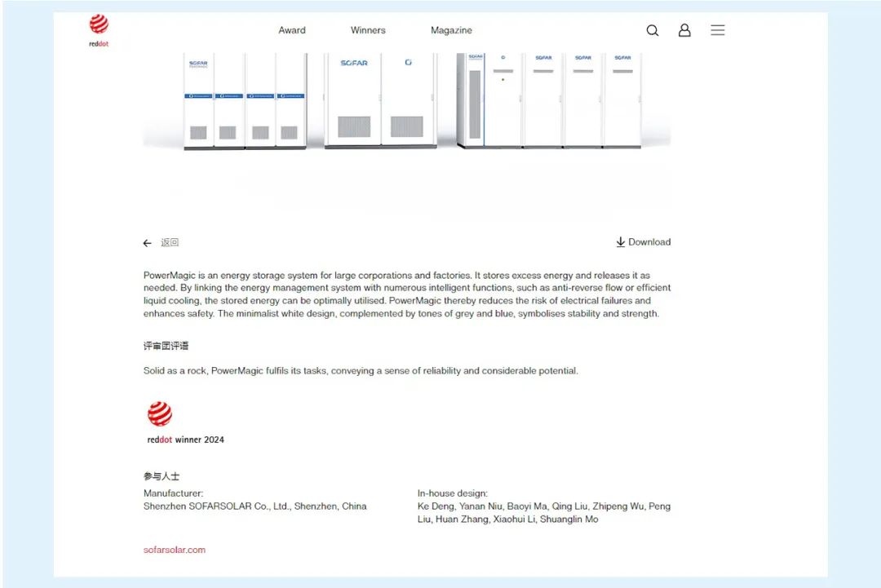Open the Magazine menu item
881x588 pixels.
(x=451, y=30)
